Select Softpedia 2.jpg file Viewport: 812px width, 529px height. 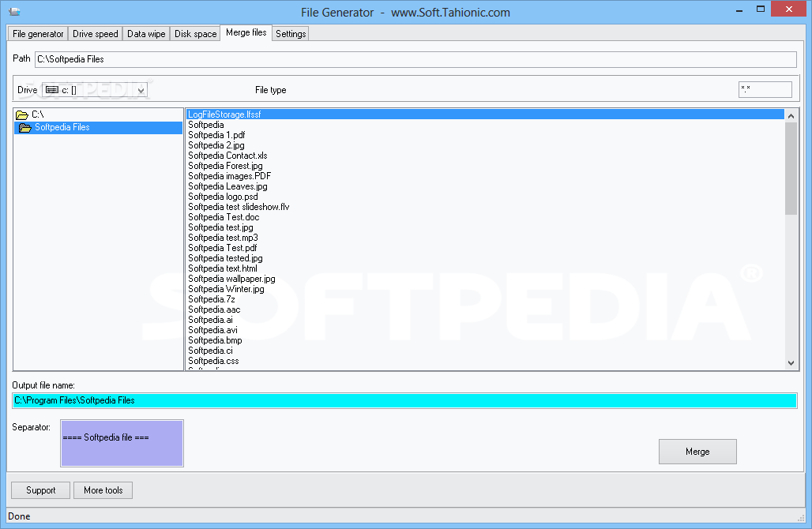(485, 145)
